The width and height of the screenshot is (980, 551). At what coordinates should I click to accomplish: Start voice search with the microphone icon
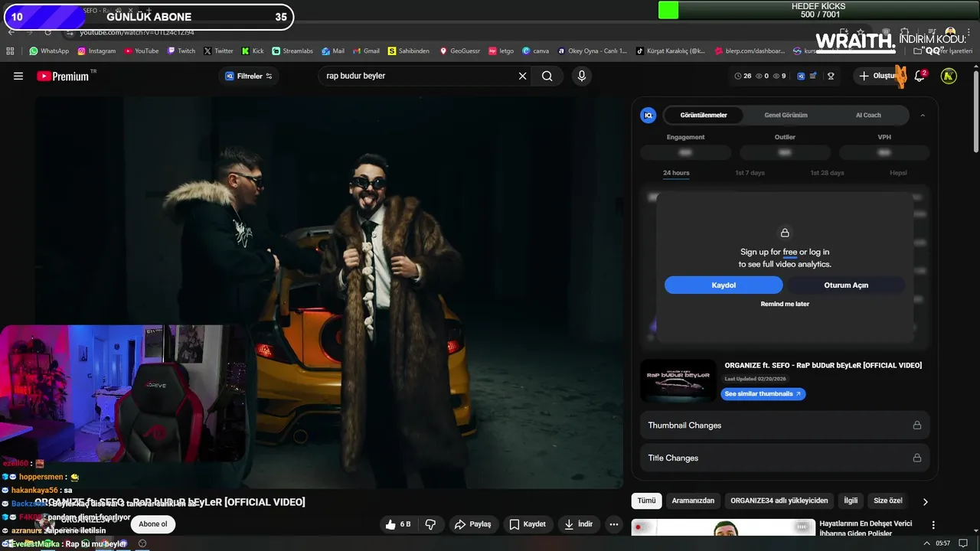coord(582,76)
